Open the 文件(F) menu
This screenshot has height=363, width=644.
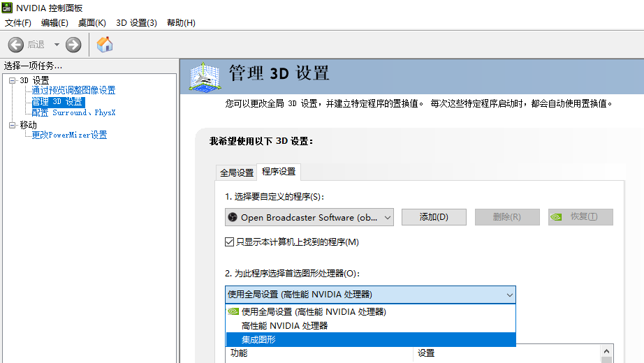(x=17, y=23)
